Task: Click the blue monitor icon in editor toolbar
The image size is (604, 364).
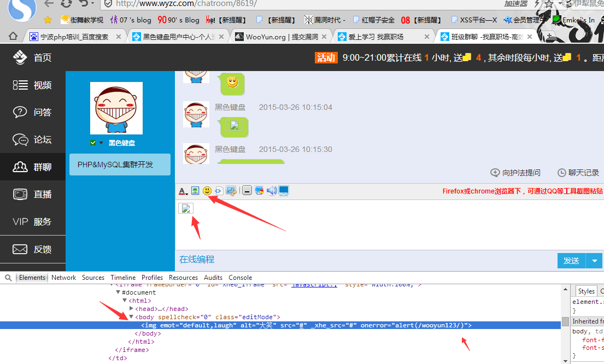Action: point(284,191)
